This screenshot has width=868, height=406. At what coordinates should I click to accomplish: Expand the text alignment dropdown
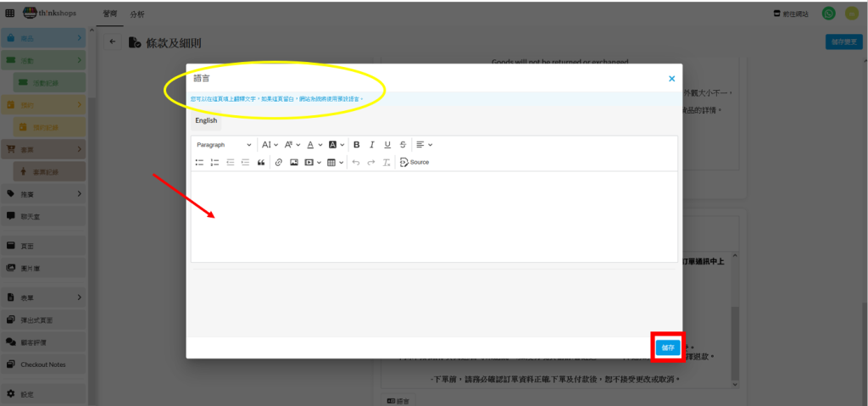point(424,145)
